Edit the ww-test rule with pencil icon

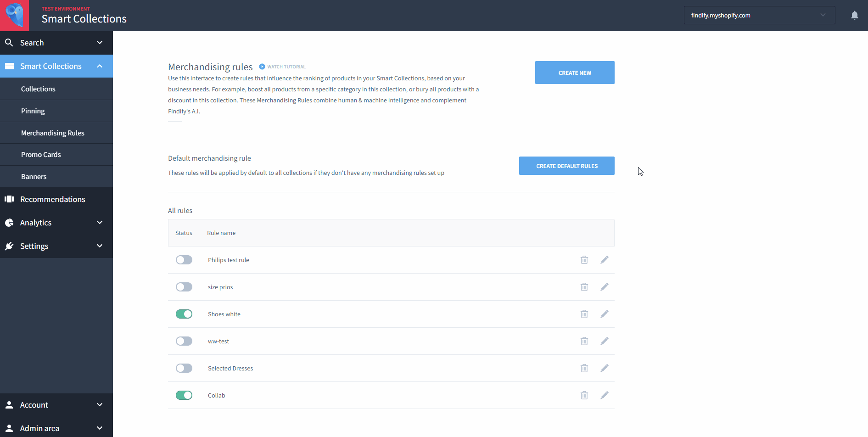pyautogui.click(x=605, y=341)
